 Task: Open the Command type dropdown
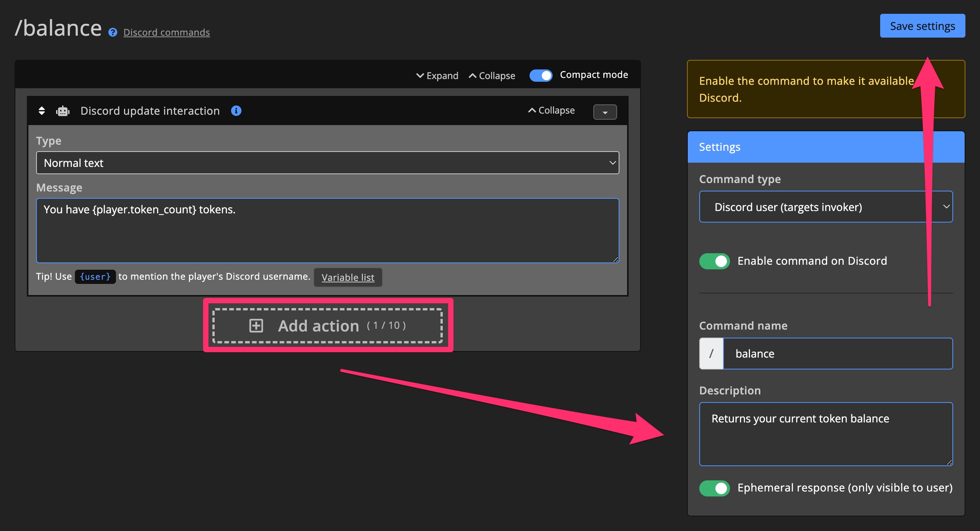825,207
